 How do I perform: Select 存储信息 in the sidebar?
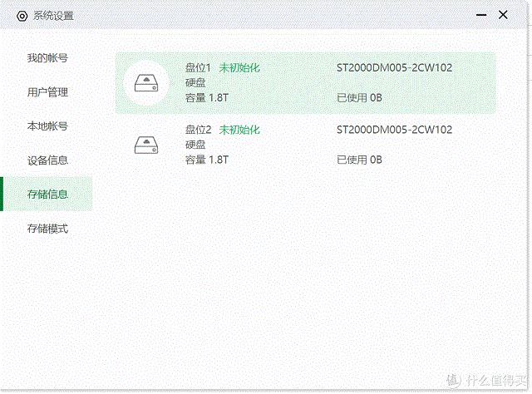[47, 195]
